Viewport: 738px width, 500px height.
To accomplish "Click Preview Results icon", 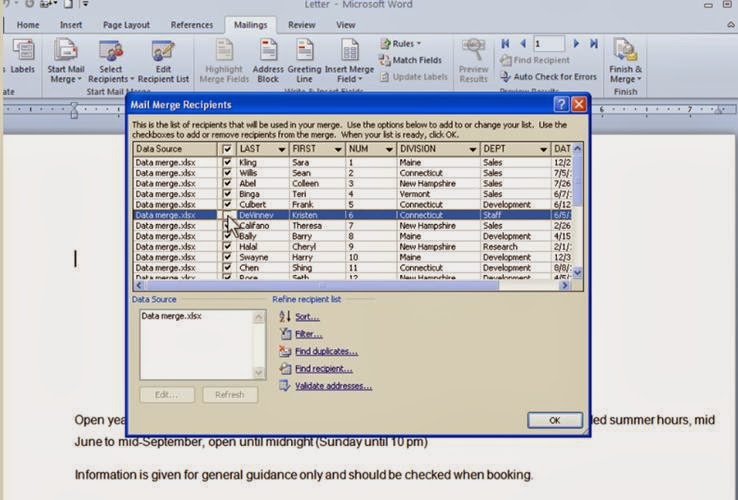I will pyautogui.click(x=473, y=50).
